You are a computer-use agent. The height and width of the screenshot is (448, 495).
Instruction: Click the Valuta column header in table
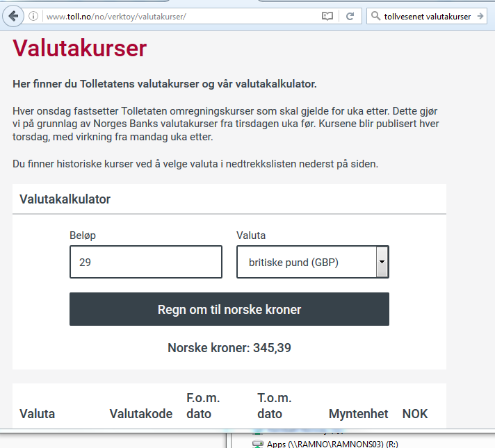(38, 414)
